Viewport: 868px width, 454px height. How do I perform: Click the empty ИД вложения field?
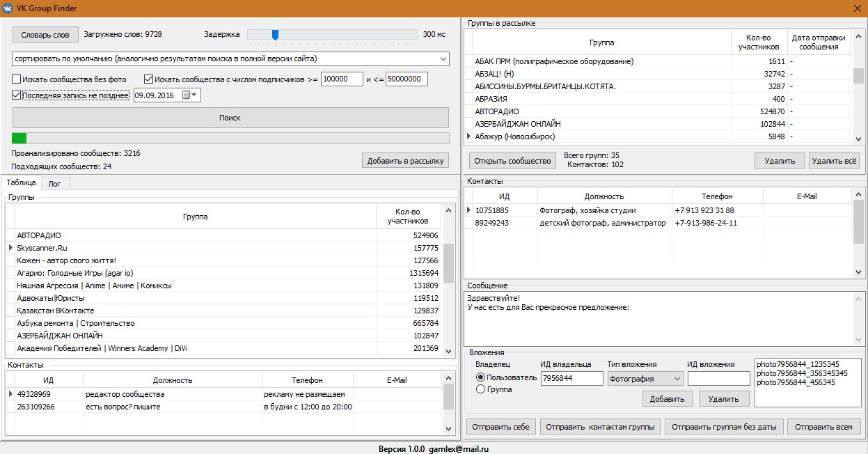coord(719,378)
